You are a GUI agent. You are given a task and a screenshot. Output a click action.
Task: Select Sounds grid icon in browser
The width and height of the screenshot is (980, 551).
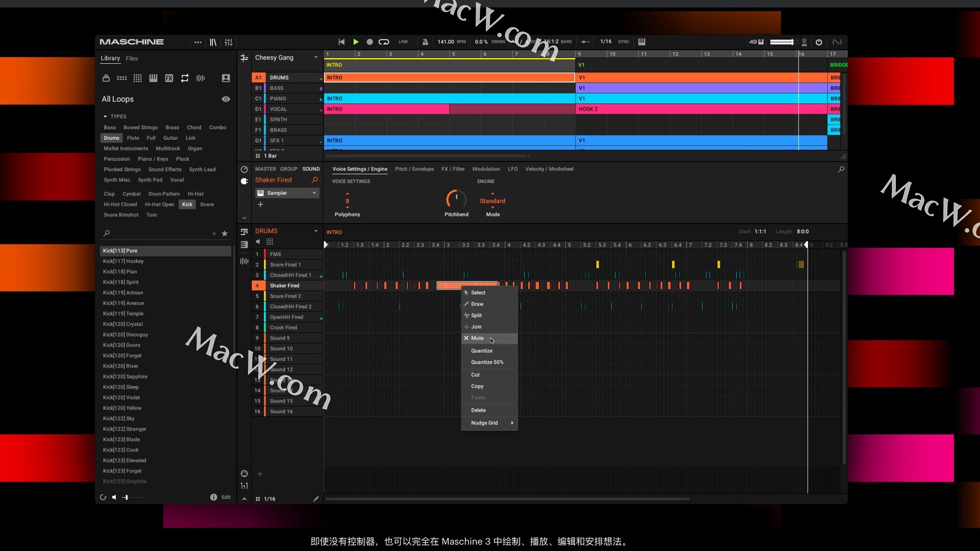(x=137, y=78)
